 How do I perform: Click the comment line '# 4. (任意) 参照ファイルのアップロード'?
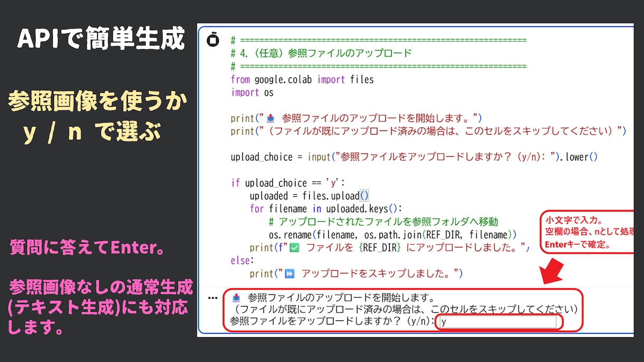pyautogui.click(x=321, y=53)
